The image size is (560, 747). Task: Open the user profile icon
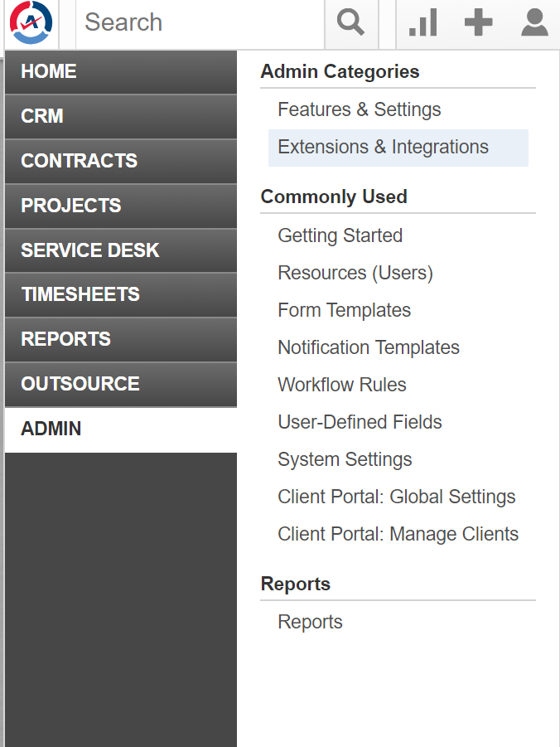pyautogui.click(x=534, y=22)
